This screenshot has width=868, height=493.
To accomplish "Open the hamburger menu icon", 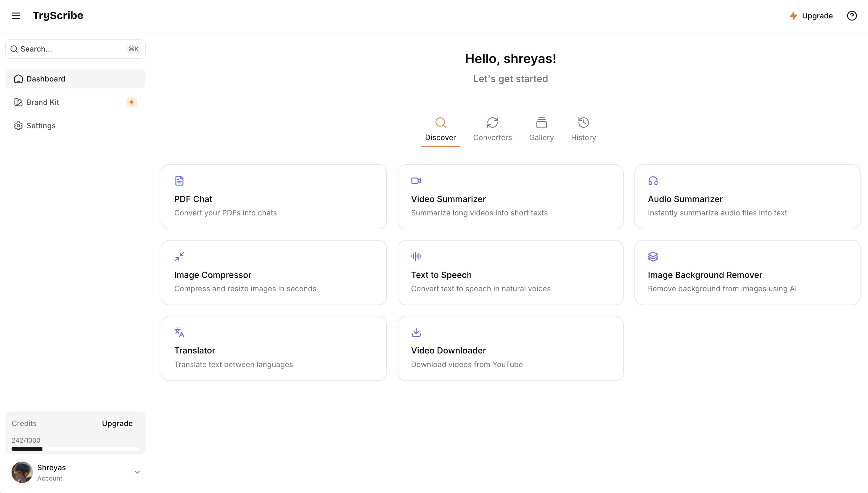I will 16,16.
